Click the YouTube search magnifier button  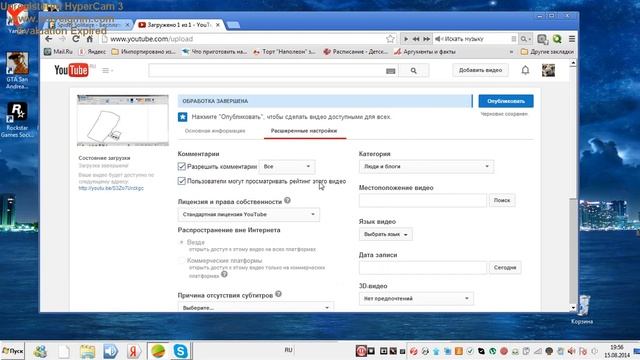coord(413,71)
